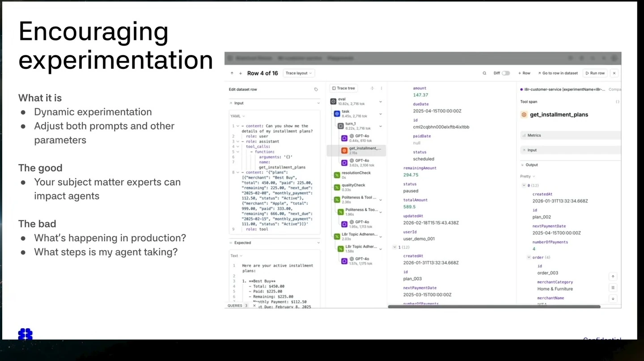
Task: Close the QUERIES bar with its X
Action: (x=254, y=306)
